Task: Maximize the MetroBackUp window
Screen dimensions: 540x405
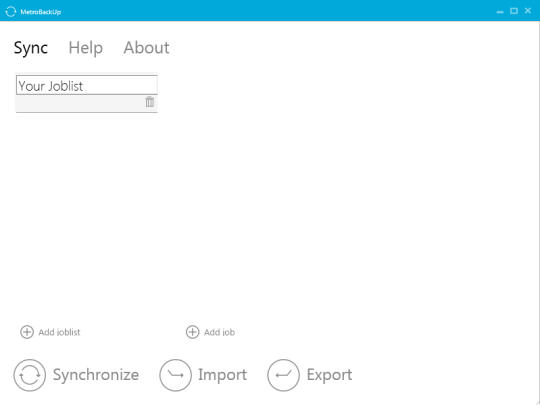Action: tap(514, 11)
